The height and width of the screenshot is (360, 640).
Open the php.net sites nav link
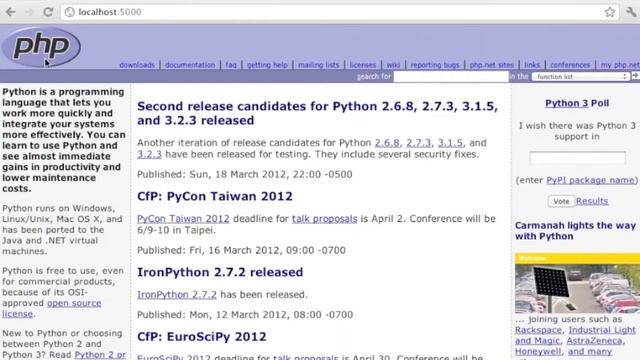[x=491, y=65]
